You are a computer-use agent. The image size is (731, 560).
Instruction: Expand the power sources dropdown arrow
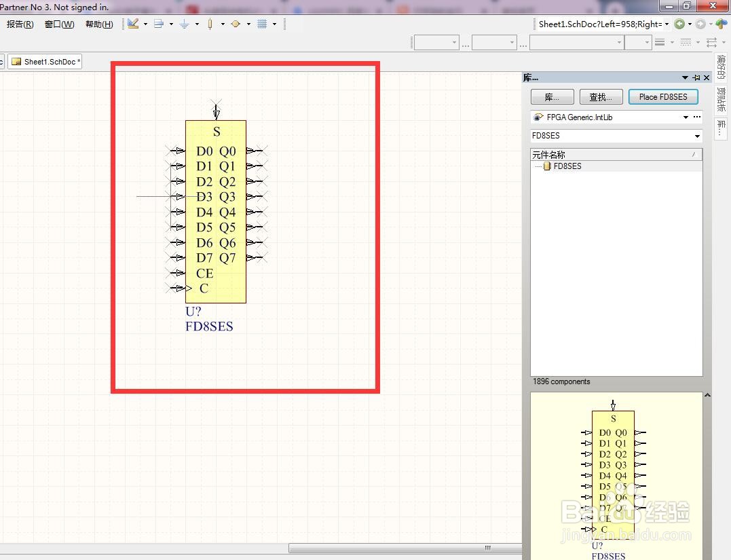(x=197, y=24)
